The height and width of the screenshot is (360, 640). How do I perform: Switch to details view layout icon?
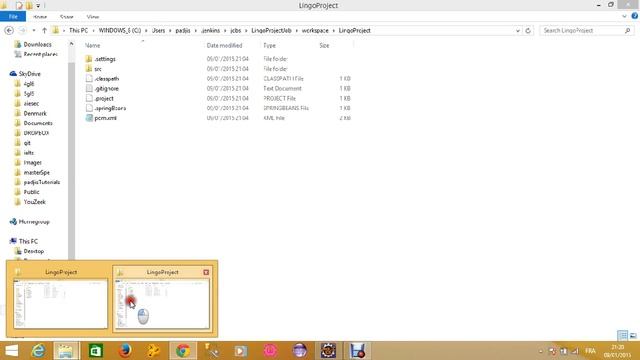click(x=622, y=336)
